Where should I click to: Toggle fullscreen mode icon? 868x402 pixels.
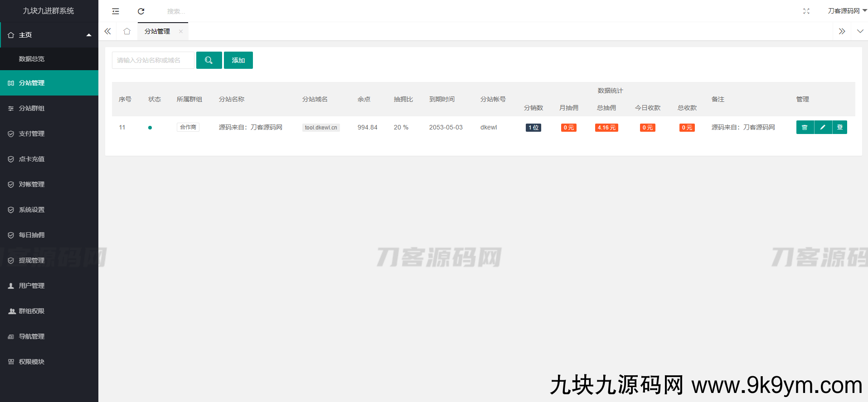[806, 11]
